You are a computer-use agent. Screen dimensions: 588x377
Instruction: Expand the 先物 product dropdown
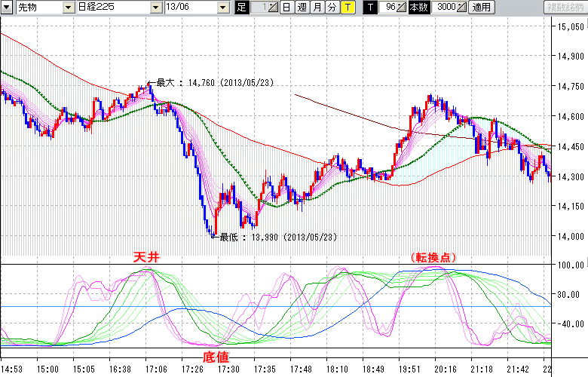[69, 8]
